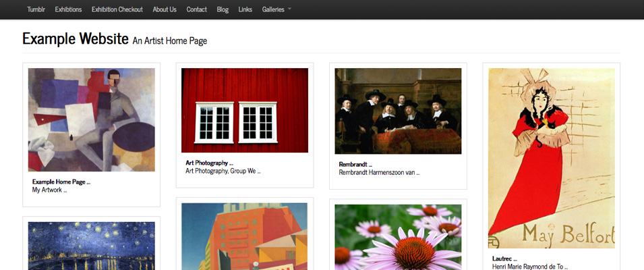Screen dimensions: 644x270
Task: Click the Example Website heading
Action: pyautogui.click(x=76, y=38)
